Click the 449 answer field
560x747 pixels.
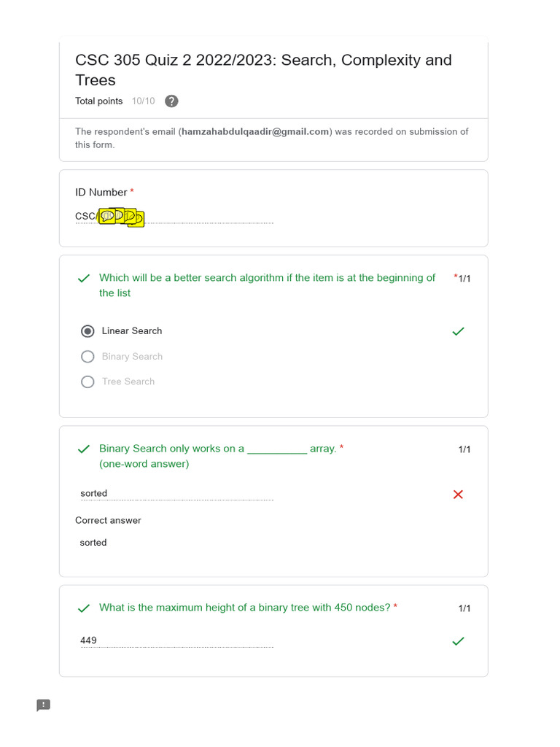(x=176, y=640)
